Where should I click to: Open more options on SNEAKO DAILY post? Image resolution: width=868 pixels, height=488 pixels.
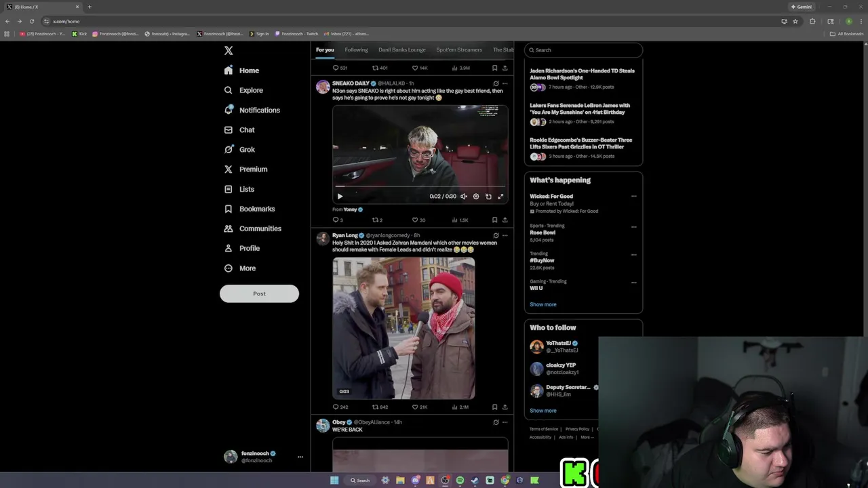coord(505,83)
